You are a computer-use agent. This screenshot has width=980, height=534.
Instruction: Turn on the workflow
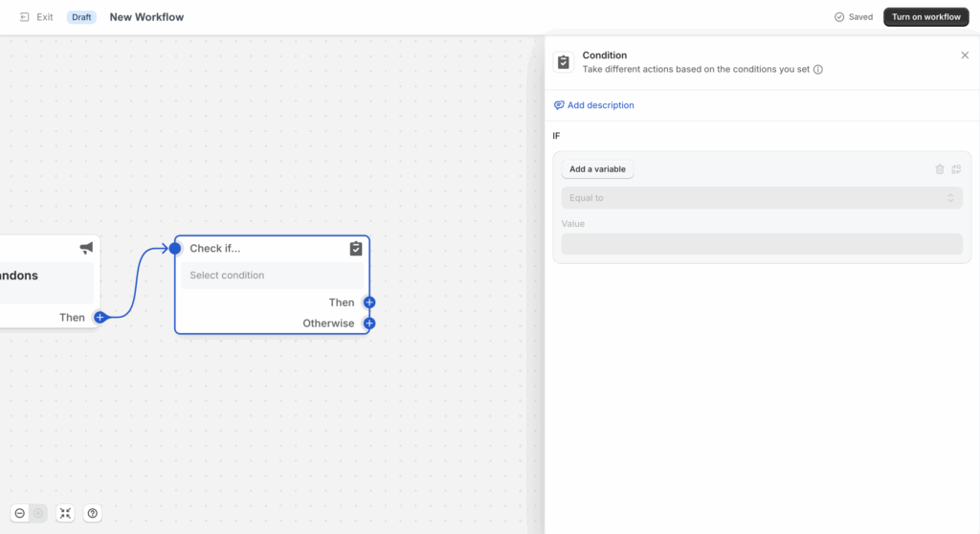pyautogui.click(x=925, y=17)
